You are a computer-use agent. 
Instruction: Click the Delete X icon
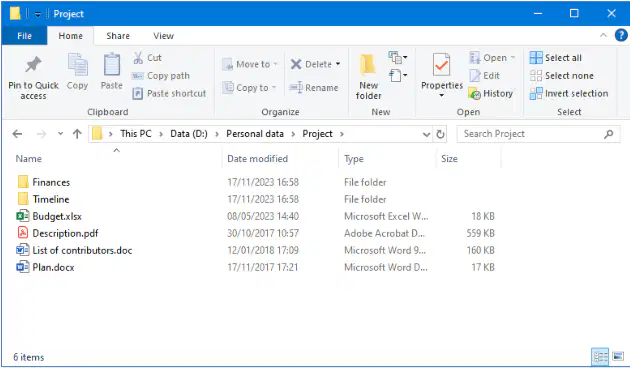(296, 64)
